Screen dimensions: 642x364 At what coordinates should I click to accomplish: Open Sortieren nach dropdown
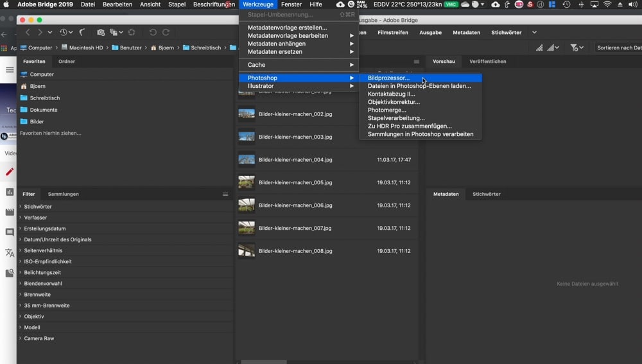click(619, 48)
